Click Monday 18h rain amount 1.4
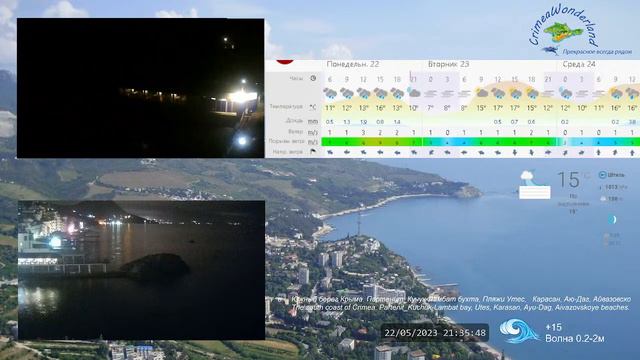640x360 pixels. click(x=397, y=122)
